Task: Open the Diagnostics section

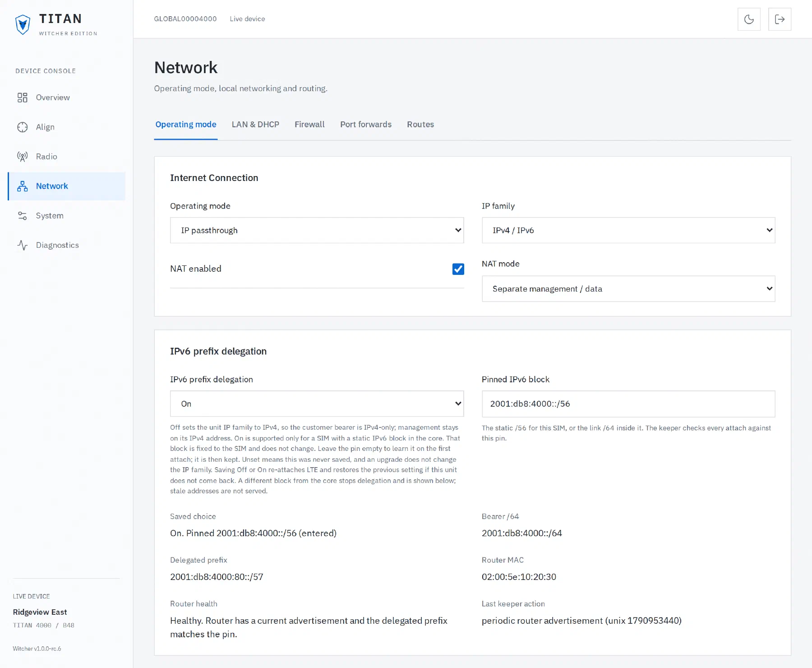Action: (67, 245)
